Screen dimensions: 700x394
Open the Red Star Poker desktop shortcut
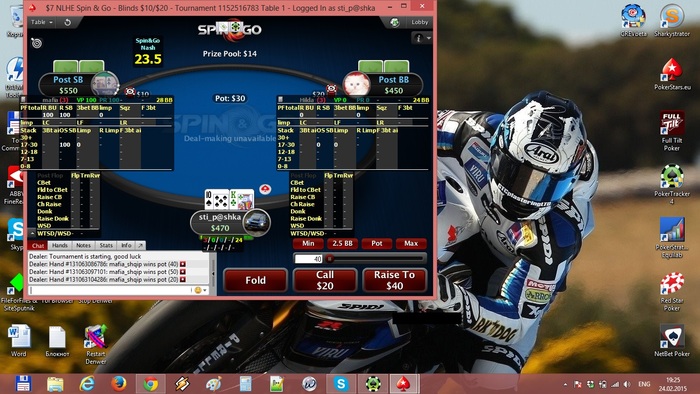[672, 291]
